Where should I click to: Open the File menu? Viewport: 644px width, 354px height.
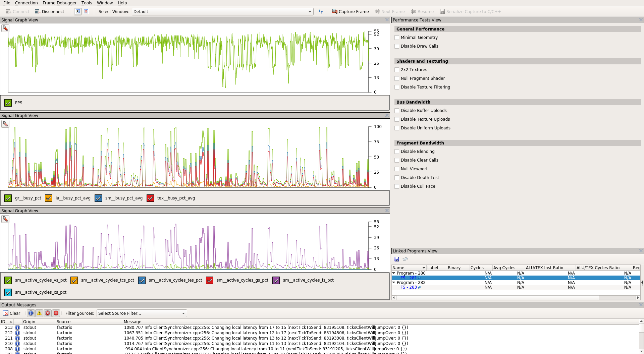tap(7, 3)
